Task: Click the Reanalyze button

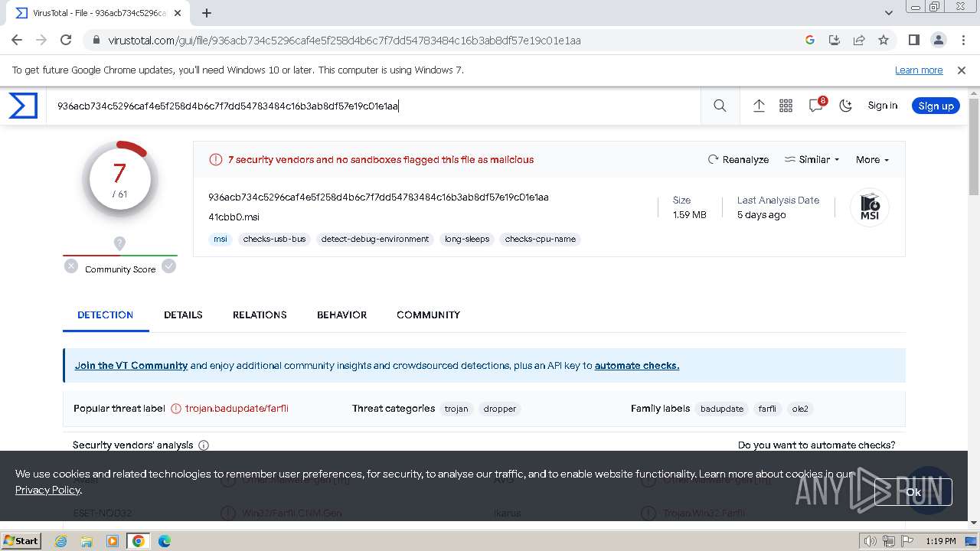Action: coord(738,159)
